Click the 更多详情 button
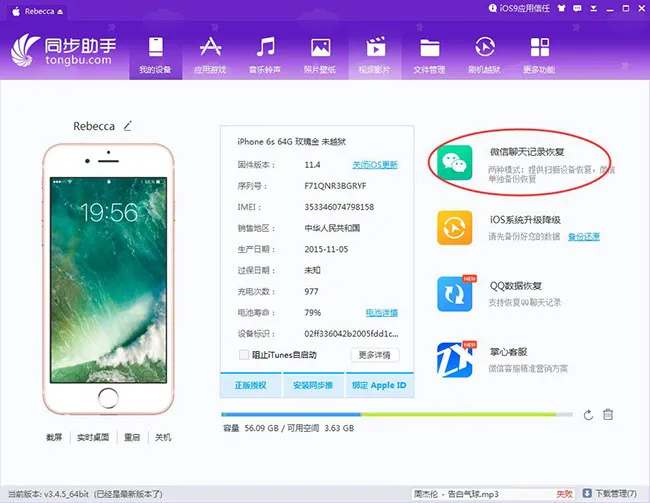The image size is (650, 503). pyautogui.click(x=375, y=355)
